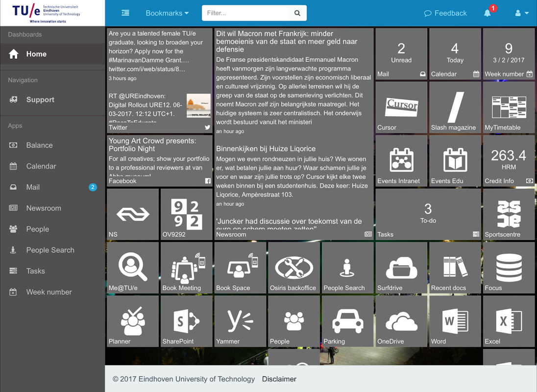Screen dimensions: 537x392
Task: Open People in the sidebar
Action: pyautogui.click(x=52, y=229)
